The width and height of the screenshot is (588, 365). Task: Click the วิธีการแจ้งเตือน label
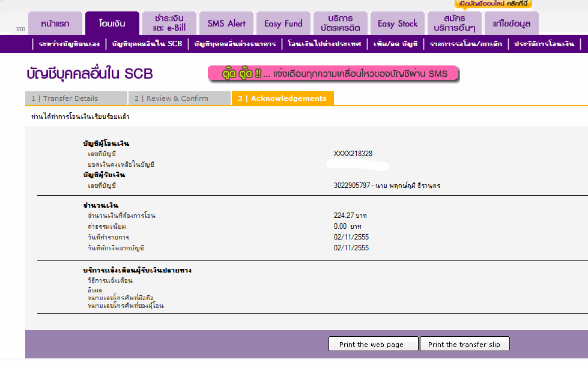(111, 281)
